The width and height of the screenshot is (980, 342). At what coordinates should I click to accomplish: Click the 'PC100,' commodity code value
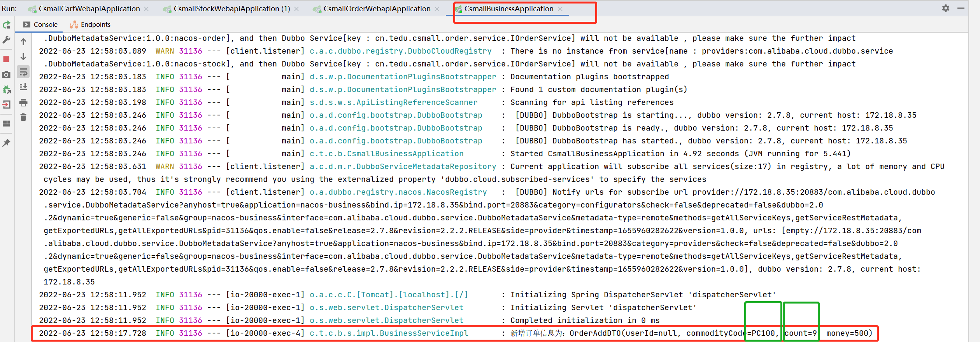(x=766, y=333)
